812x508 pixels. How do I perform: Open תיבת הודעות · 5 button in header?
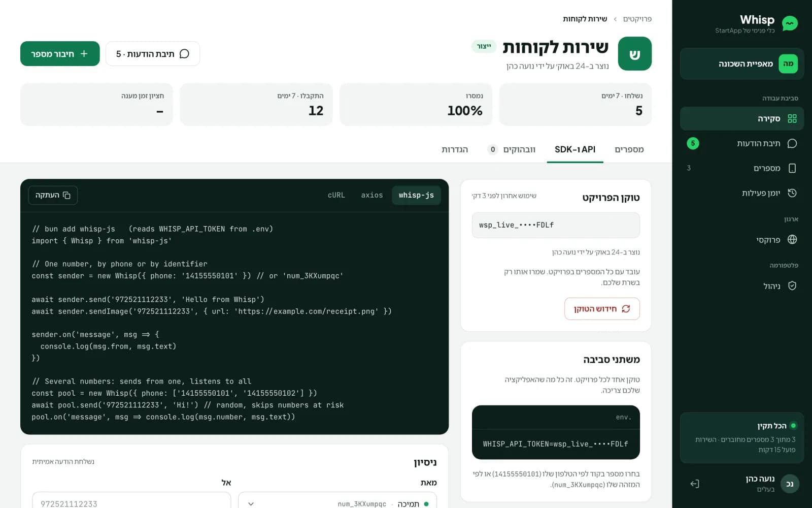[153, 53]
